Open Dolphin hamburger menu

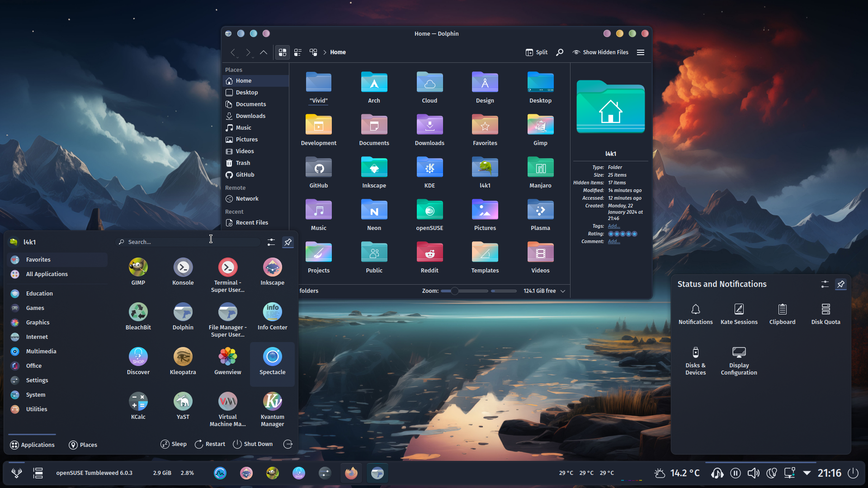[641, 52]
